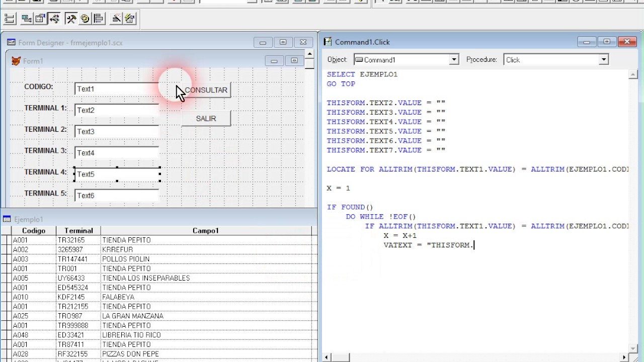Select the row marker beside TR32165

[6, 240]
